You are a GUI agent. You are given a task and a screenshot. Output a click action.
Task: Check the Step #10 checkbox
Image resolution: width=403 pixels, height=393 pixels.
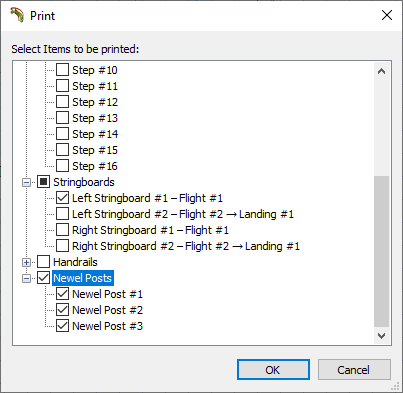(62, 70)
